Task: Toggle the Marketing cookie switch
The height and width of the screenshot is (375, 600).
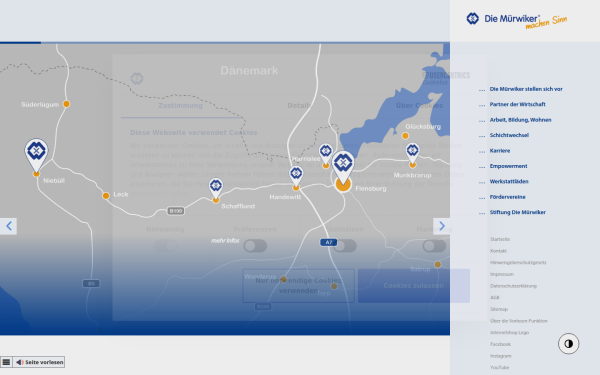Action: click(x=434, y=246)
